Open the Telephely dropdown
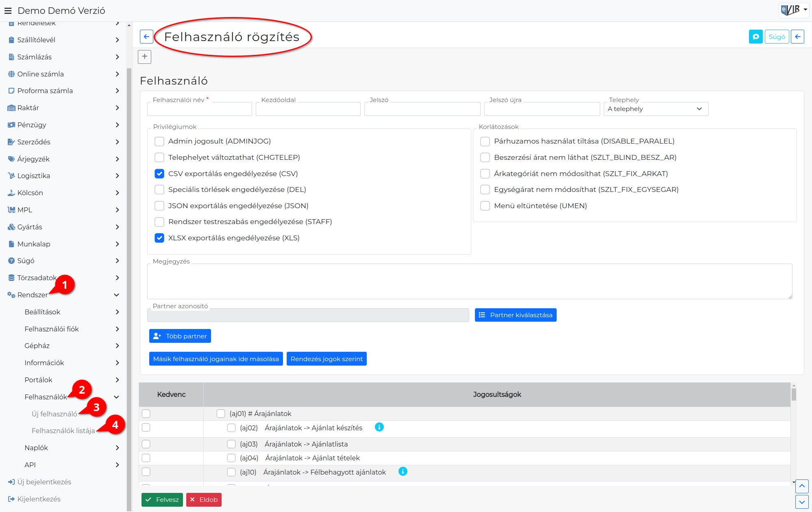Viewport: 812px width, 512px height. point(656,109)
